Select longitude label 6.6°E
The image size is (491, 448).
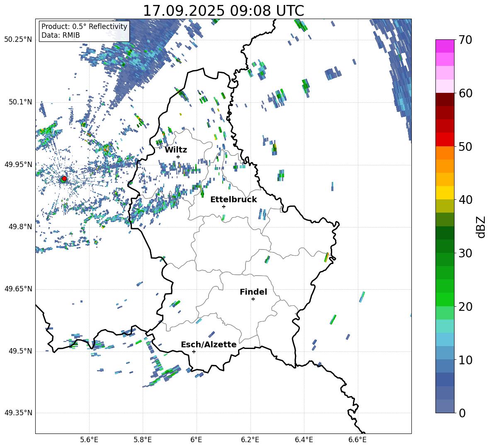[x=357, y=440]
